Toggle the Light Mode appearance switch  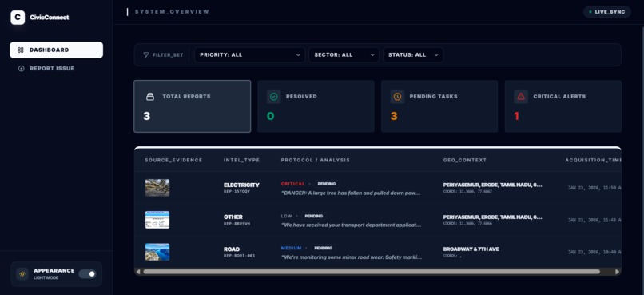tap(87, 274)
